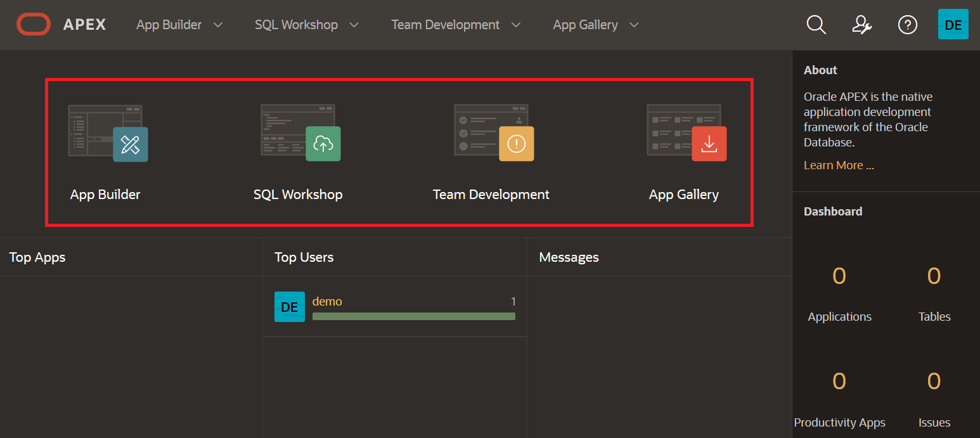This screenshot has width=980, height=438.
Task: Click the Oracle APEX logo icon
Action: [34, 25]
